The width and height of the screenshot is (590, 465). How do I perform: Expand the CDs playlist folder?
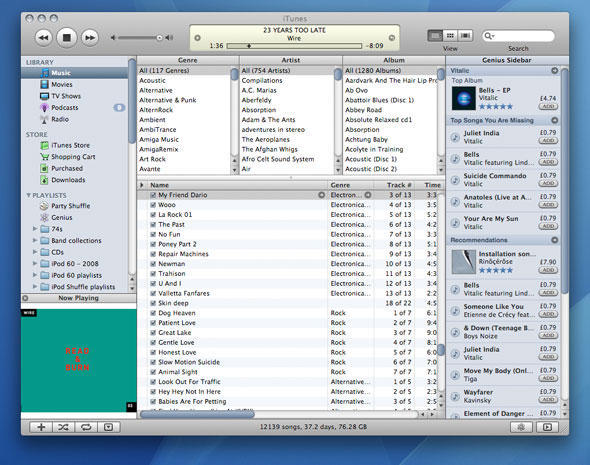pos(35,252)
